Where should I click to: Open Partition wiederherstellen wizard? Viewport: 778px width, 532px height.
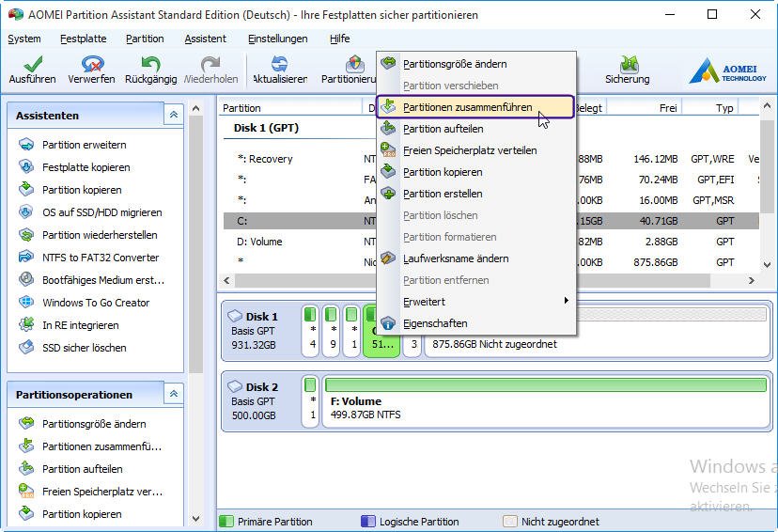[x=100, y=235]
